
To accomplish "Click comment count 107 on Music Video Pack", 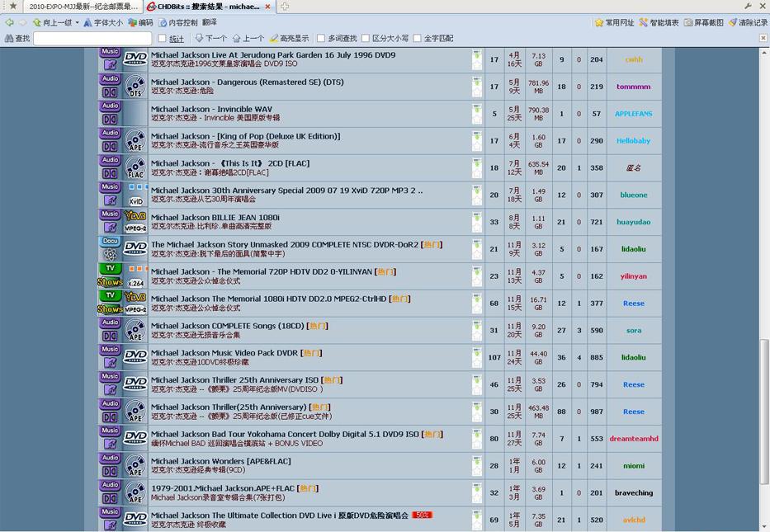I will point(494,358).
